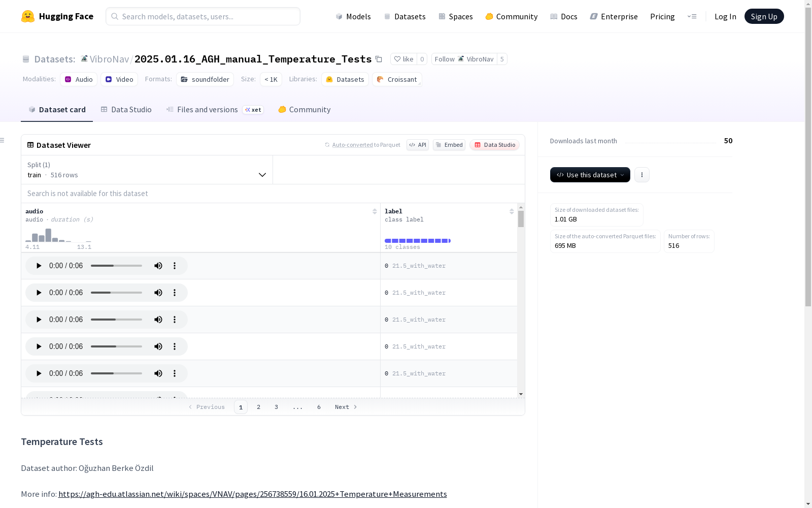Click Next page in pagination
The height and width of the screenshot is (508, 812).
(346, 407)
